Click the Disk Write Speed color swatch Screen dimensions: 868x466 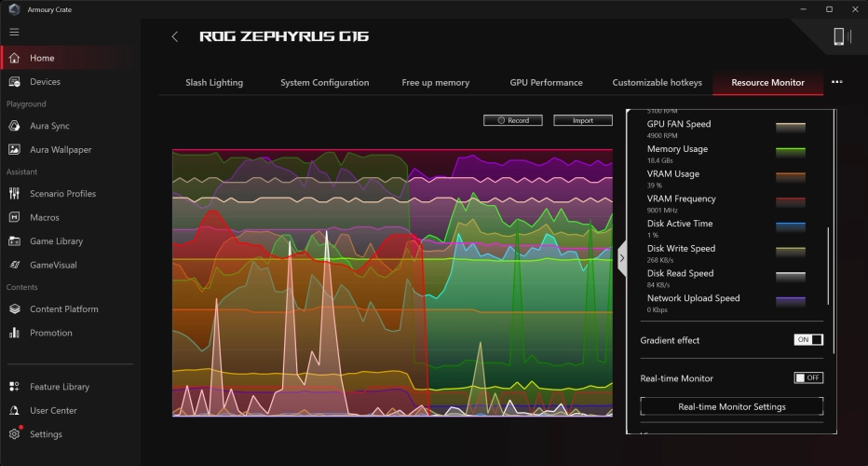[x=791, y=253]
